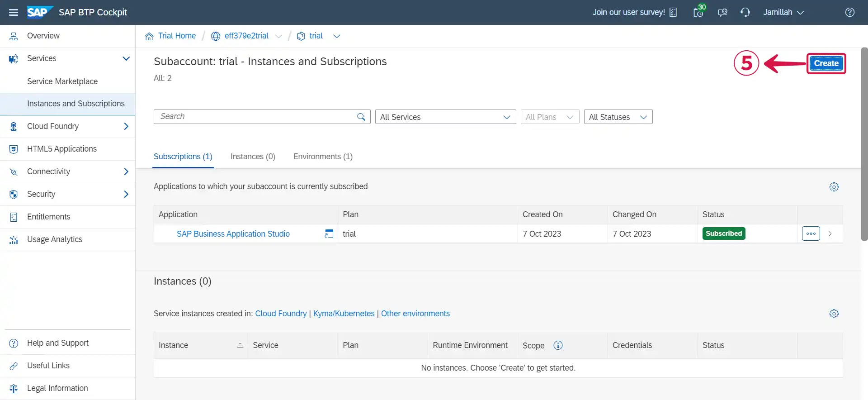Viewport: 868px width, 400px height.
Task: Open trial period notifications with badge 30
Action: tap(699, 11)
